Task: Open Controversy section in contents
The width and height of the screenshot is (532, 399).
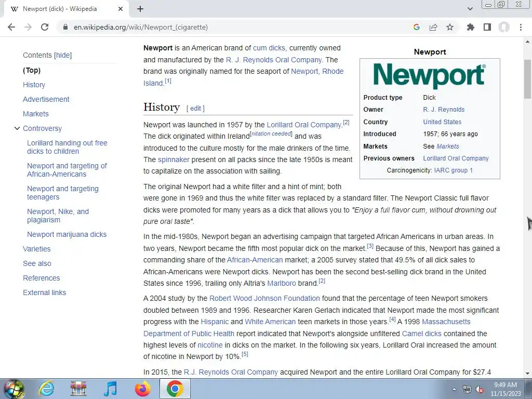Action: click(x=43, y=129)
